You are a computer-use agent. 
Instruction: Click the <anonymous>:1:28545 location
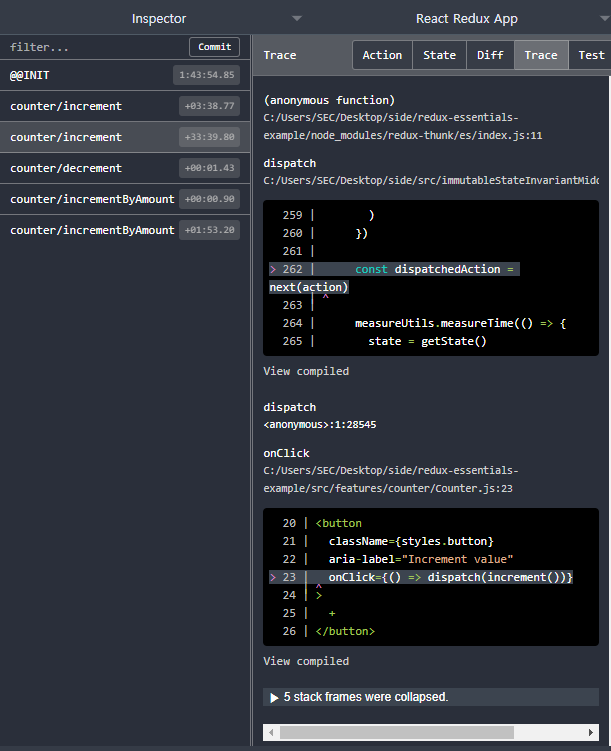[319, 425]
